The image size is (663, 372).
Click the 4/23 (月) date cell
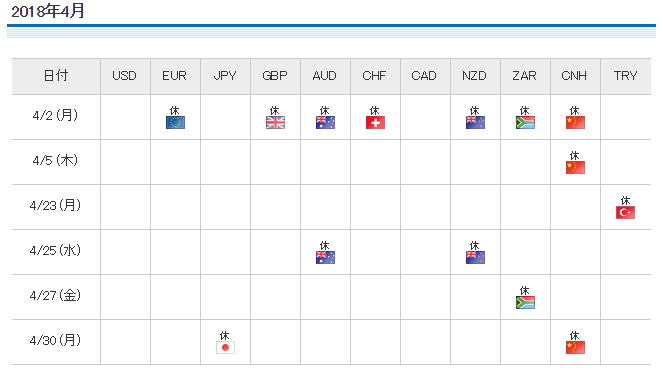56,207
